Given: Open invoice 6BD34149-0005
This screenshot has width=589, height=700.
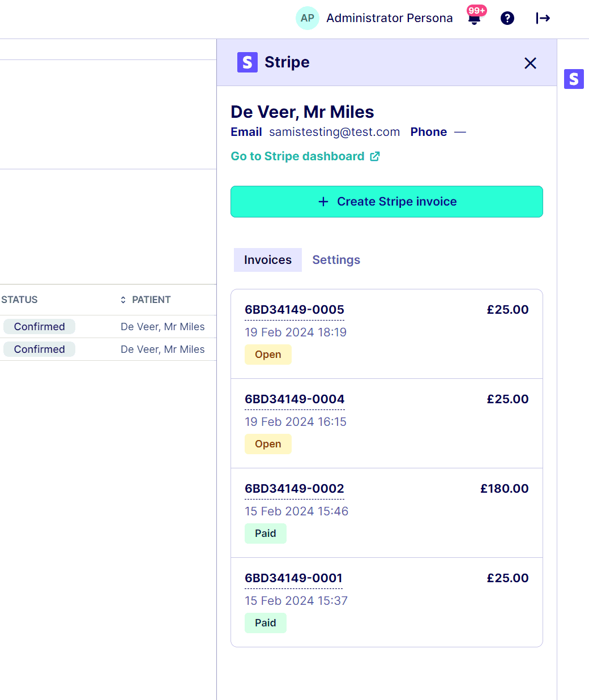Looking at the screenshot, I should coord(294,310).
